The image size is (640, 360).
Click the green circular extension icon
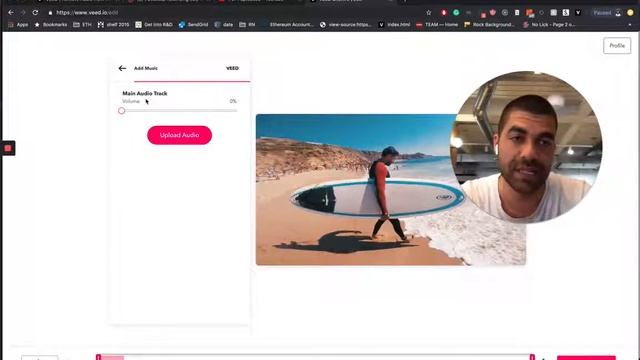coord(456,13)
